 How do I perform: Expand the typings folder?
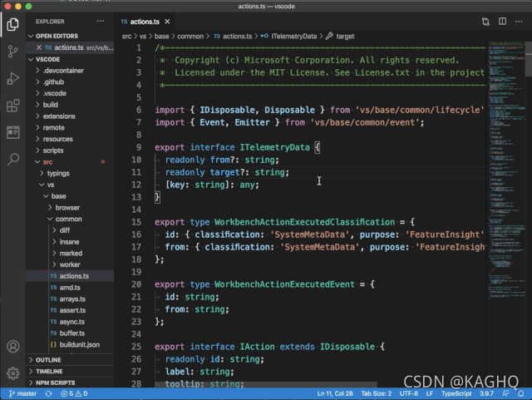coord(70,174)
